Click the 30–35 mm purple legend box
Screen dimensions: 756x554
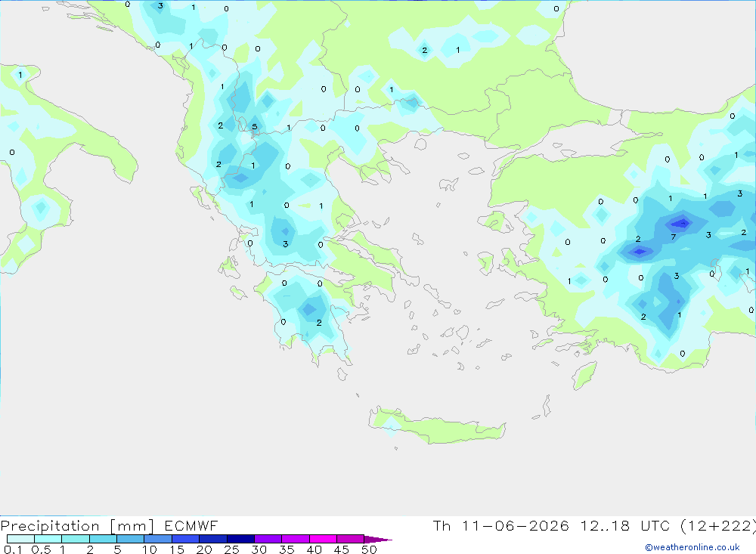(x=268, y=539)
